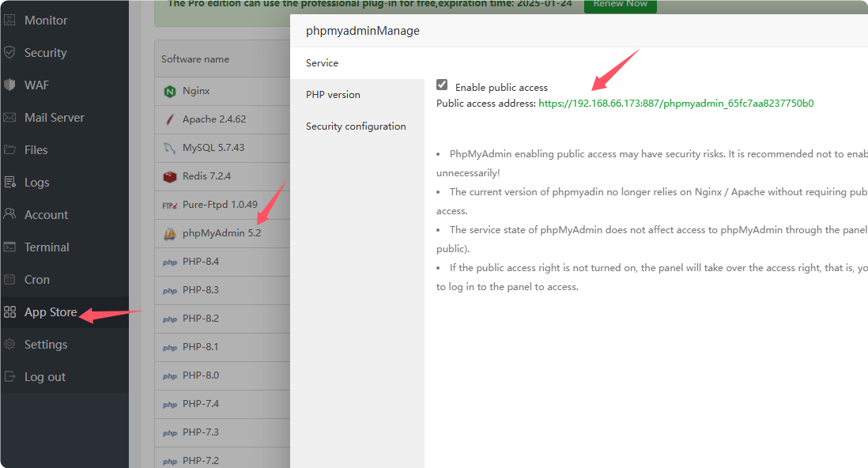The image size is (868, 468).
Task: Click the Redis cube icon
Action: (x=170, y=176)
